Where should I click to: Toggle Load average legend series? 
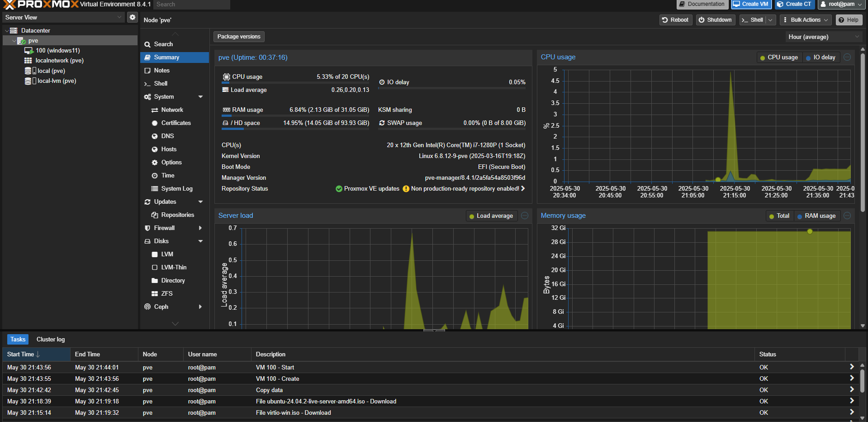click(x=491, y=216)
